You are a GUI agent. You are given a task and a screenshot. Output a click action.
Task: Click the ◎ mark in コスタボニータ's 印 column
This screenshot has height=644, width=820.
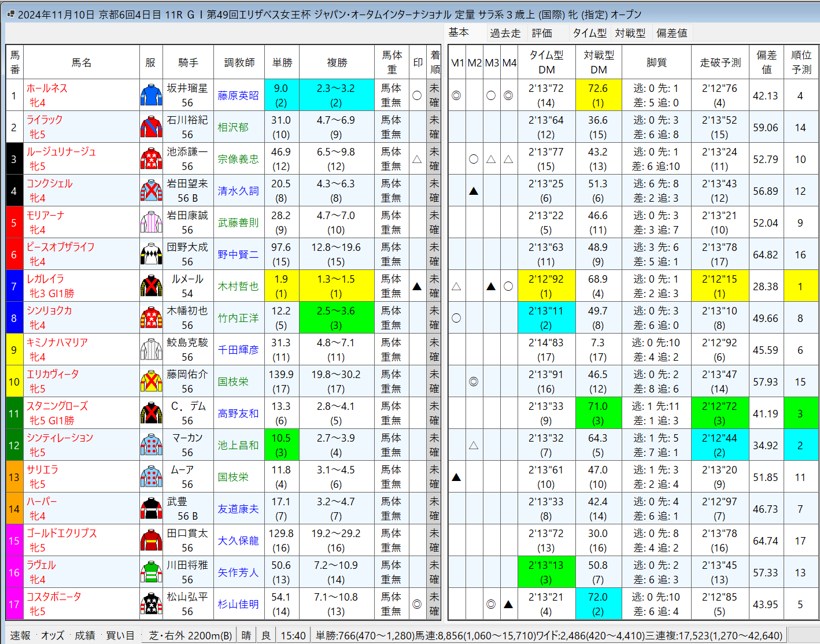(x=417, y=604)
